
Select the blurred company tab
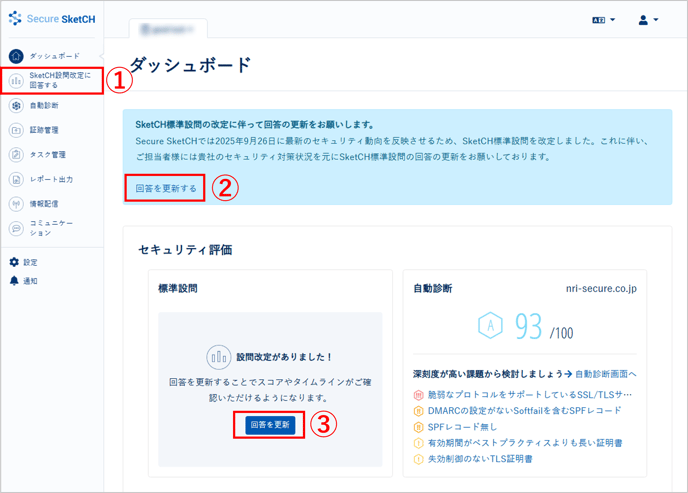click(x=168, y=29)
